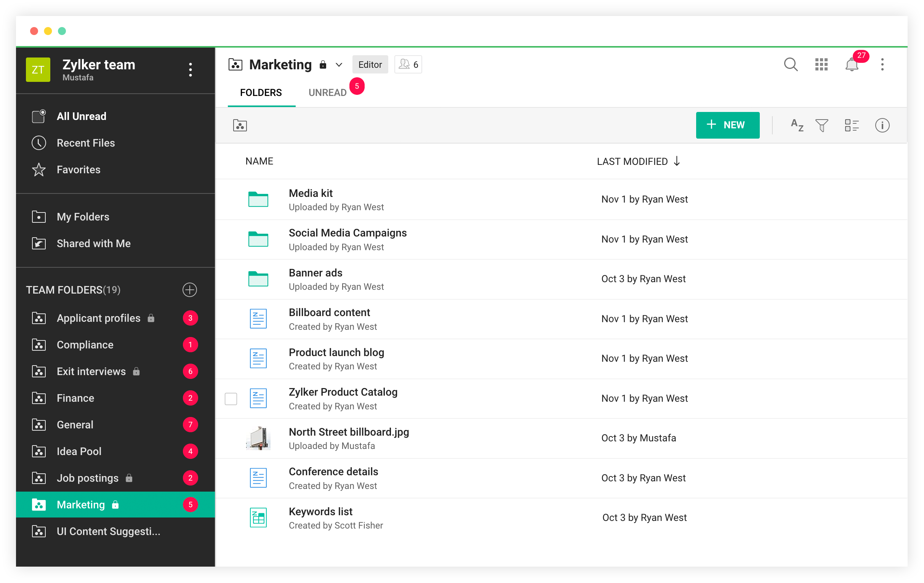Click the info icon in toolbar
The width and height of the screenshot is (924, 583).
883,124
